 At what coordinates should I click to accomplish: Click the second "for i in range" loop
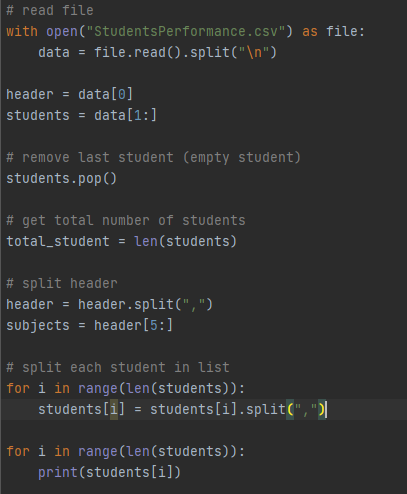point(125,452)
